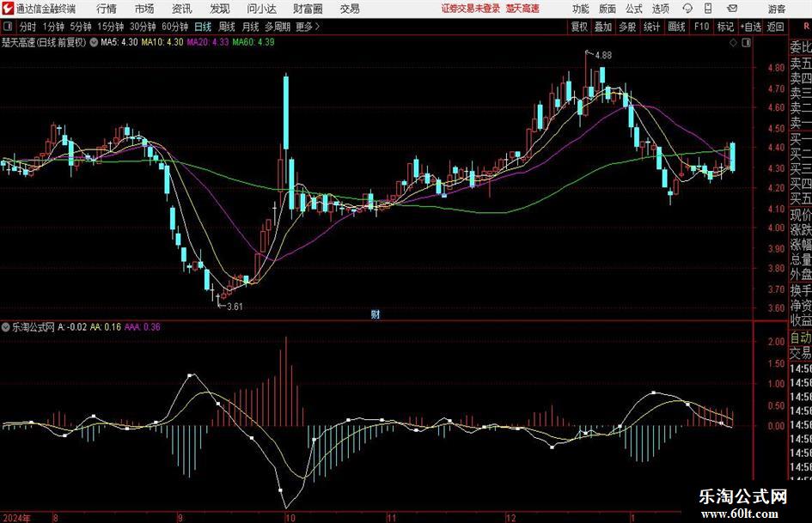Click the red R indicator
812x523 pixels.
tap(806, 26)
